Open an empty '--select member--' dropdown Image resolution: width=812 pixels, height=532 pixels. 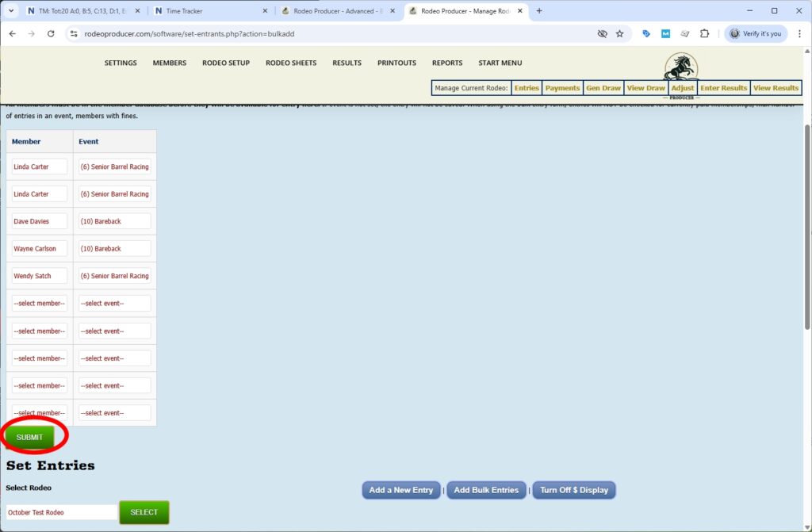[x=38, y=303]
